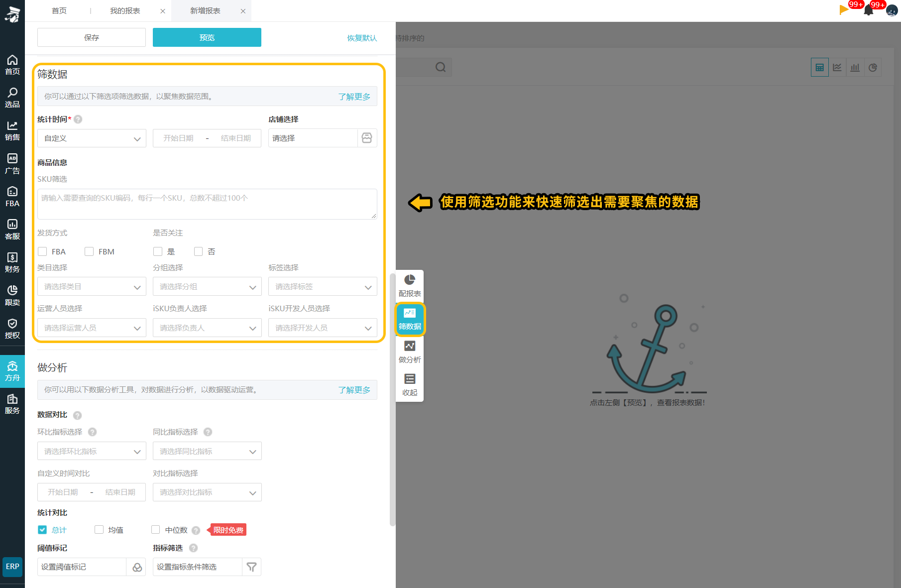Screen dimensions: 901x588
Task: Open the 请选择同比指标 dropdown
Action: [207, 452]
